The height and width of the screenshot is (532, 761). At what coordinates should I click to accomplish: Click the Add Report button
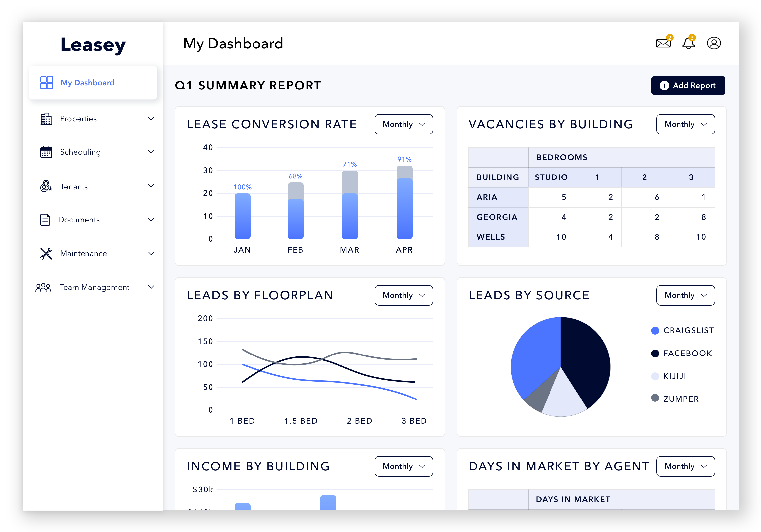pos(688,86)
